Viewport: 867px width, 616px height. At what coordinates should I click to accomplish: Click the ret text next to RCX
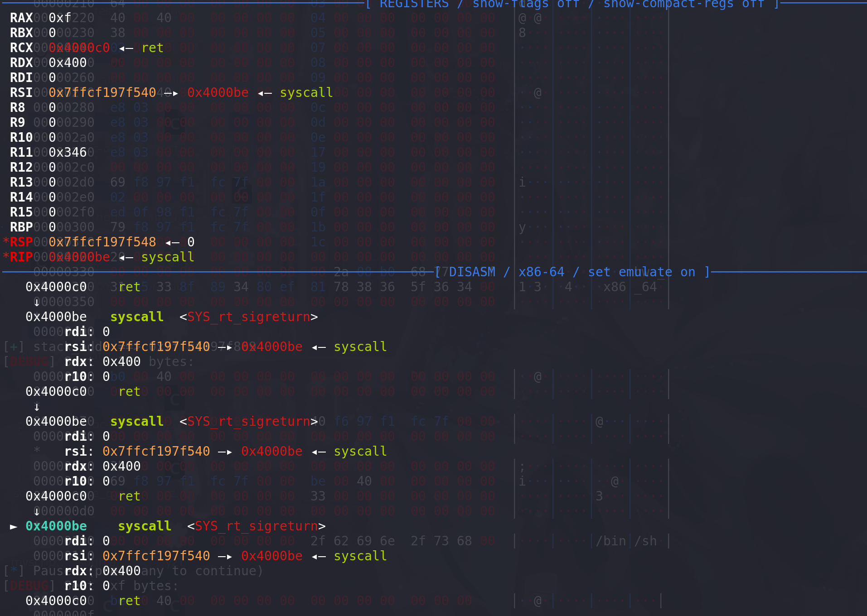click(x=152, y=48)
